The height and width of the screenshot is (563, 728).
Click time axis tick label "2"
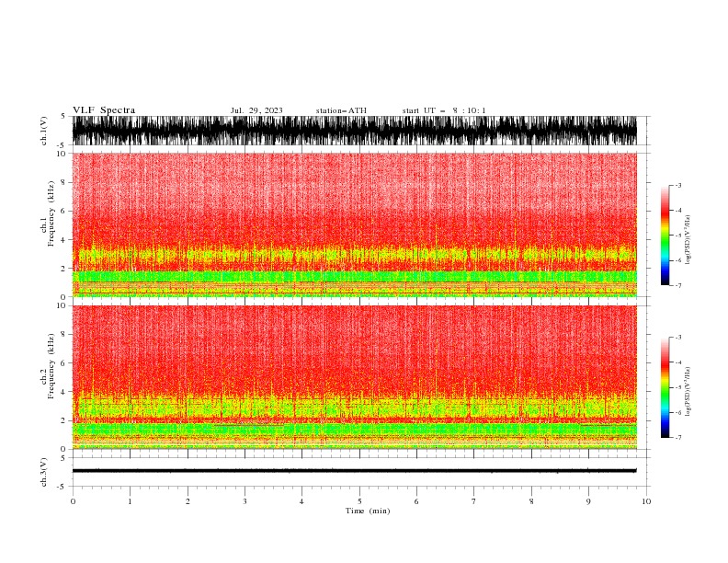click(x=188, y=501)
